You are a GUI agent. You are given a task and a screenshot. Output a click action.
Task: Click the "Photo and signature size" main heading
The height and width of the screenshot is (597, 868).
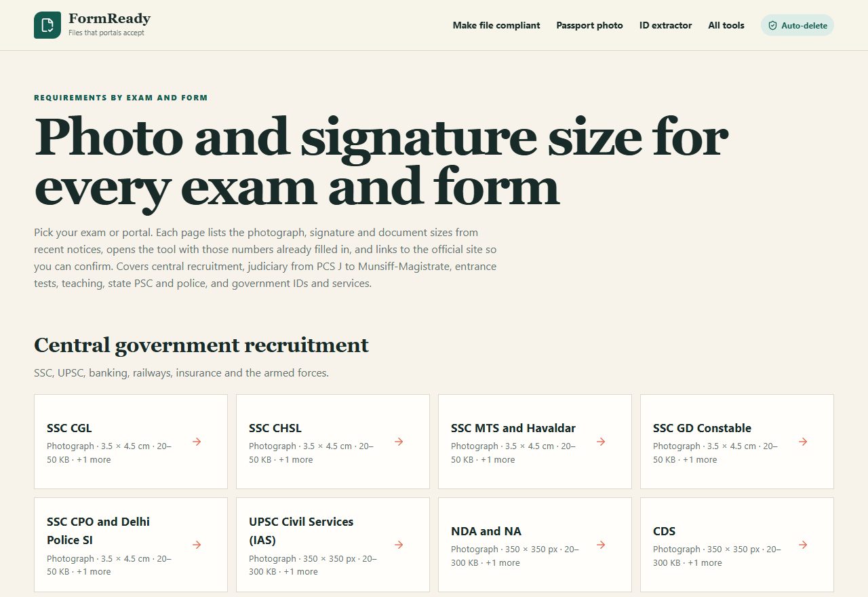[381, 161]
